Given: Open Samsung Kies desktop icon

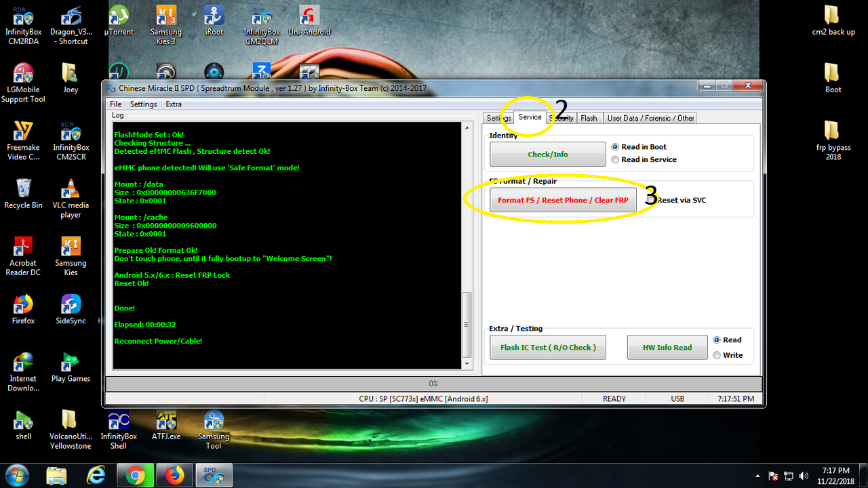Looking at the screenshot, I should click(71, 256).
